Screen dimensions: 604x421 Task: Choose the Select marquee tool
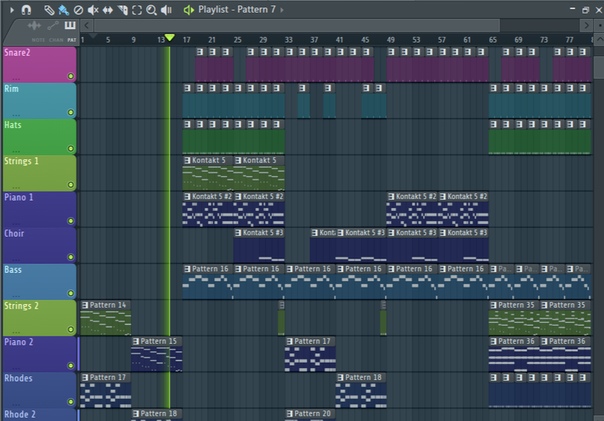click(x=137, y=10)
